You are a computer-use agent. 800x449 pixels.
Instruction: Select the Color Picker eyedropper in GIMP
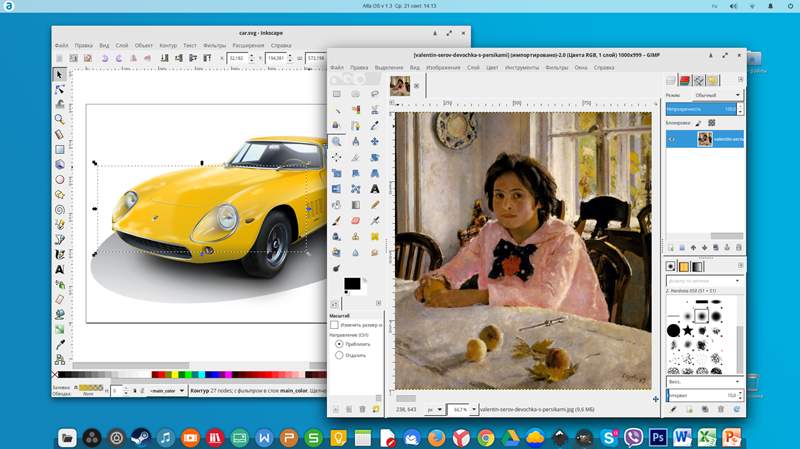(x=374, y=126)
